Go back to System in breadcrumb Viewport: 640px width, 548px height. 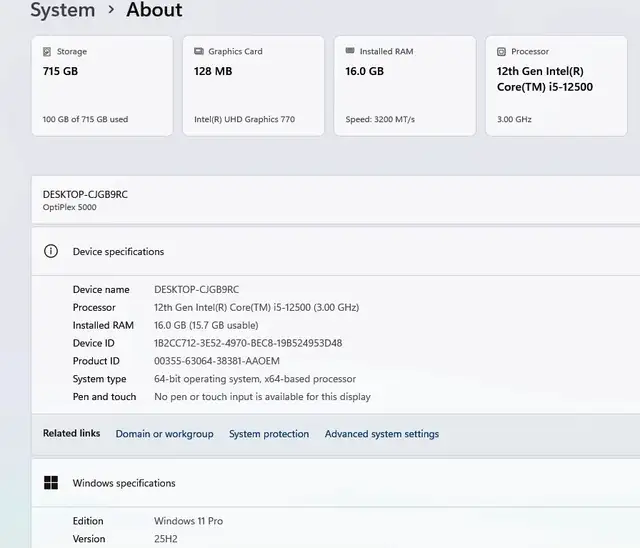[x=62, y=9]
